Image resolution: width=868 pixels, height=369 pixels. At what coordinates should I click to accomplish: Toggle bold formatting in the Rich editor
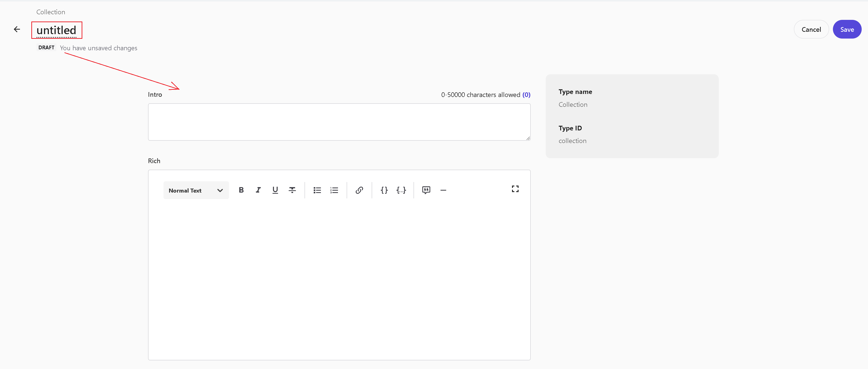[x=241, y=190]
